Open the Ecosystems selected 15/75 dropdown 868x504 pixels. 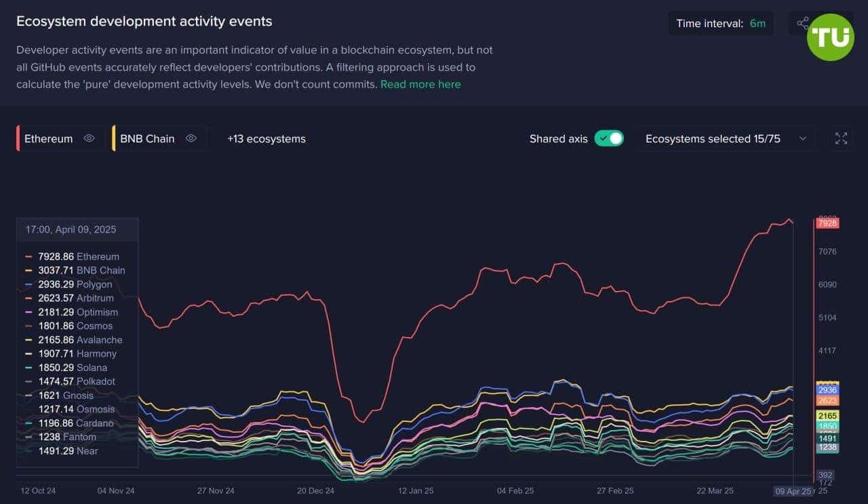(x=727, y=138)
